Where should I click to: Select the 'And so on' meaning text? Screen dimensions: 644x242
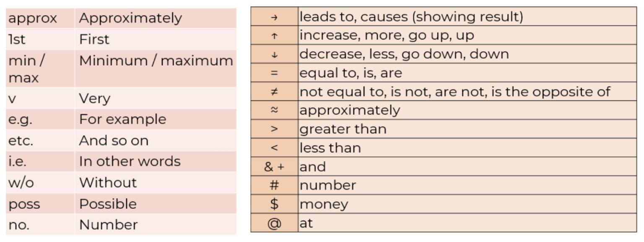(114, 140)
